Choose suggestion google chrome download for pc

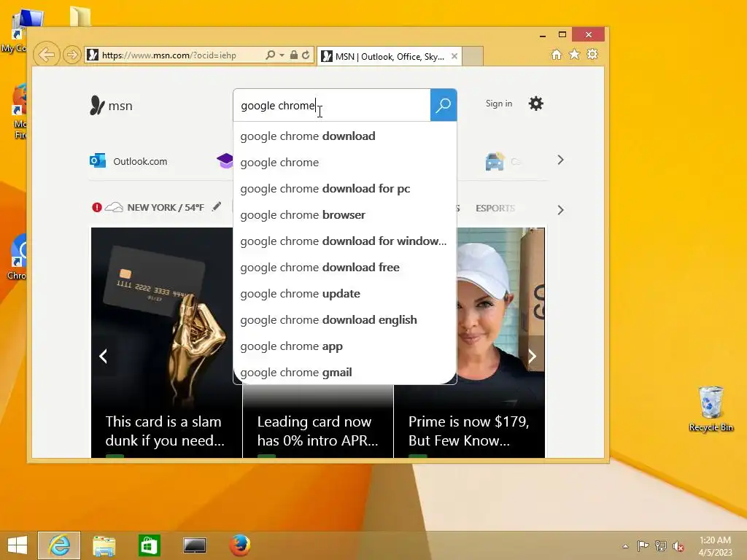point(344,189)
